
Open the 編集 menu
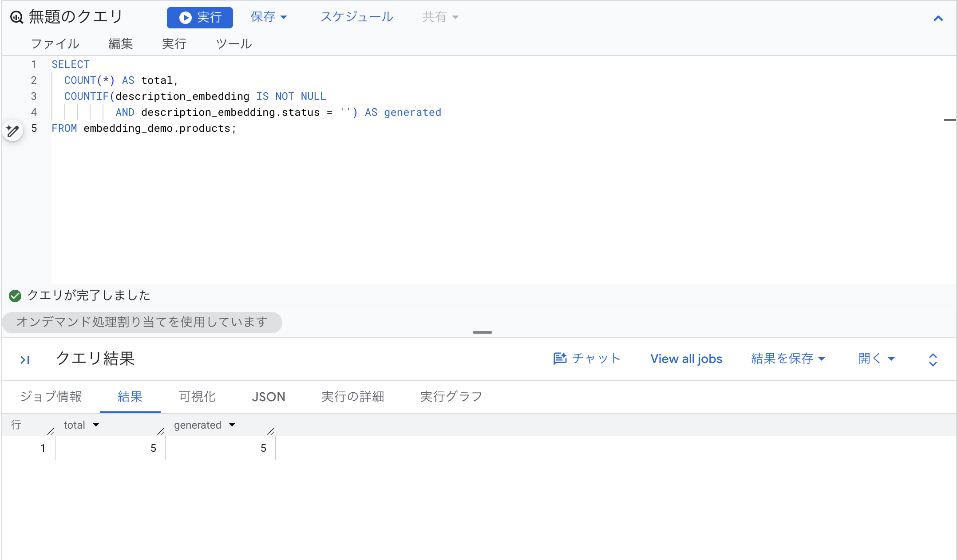coord(121,43)
